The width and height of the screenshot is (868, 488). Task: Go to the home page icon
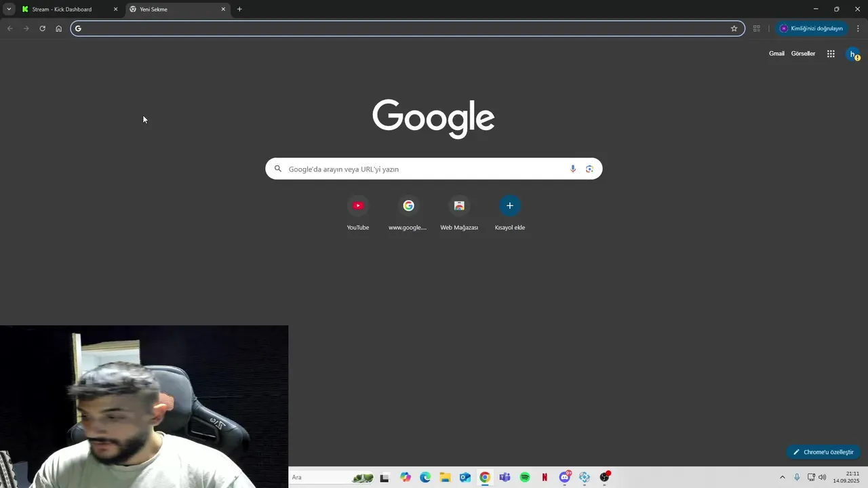point(58,28)
